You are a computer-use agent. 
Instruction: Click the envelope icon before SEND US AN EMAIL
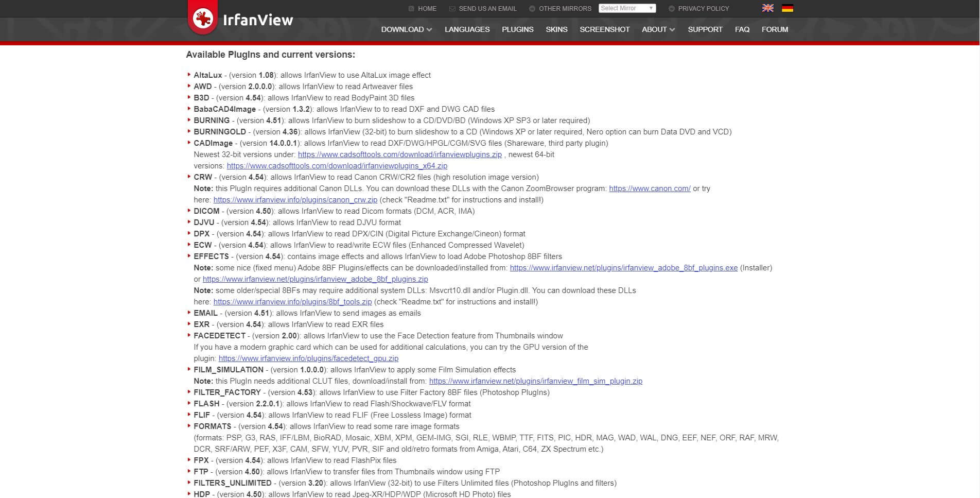452,9
